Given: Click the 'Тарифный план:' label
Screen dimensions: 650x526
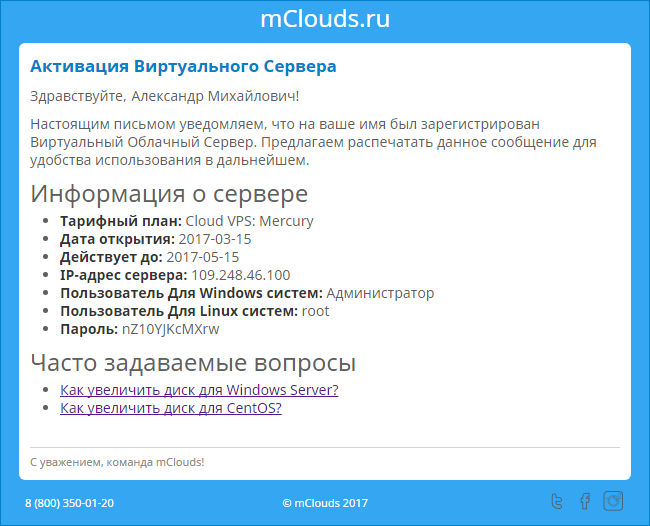Looking at the screenshot, I should 121,221.
